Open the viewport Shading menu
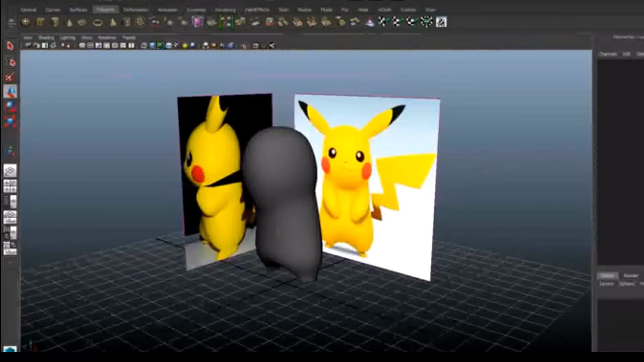The image size is (644, 362). pyautogui.click(x=46, y=38)
